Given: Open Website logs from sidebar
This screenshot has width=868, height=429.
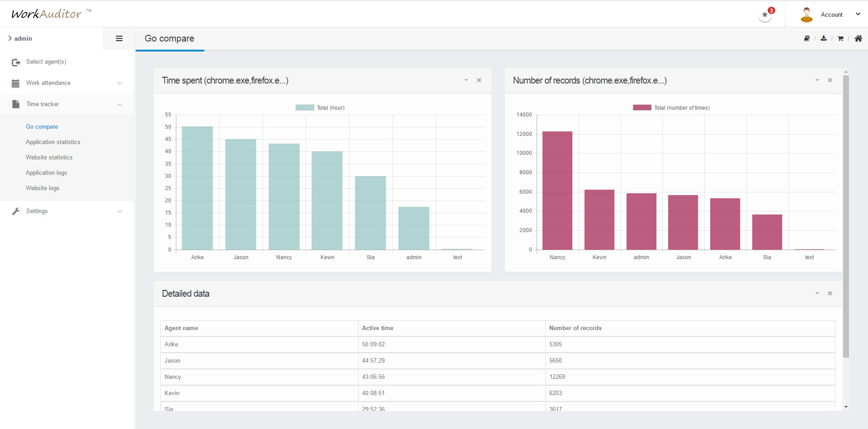Looking at the screenshot, I should click(42, 188).
